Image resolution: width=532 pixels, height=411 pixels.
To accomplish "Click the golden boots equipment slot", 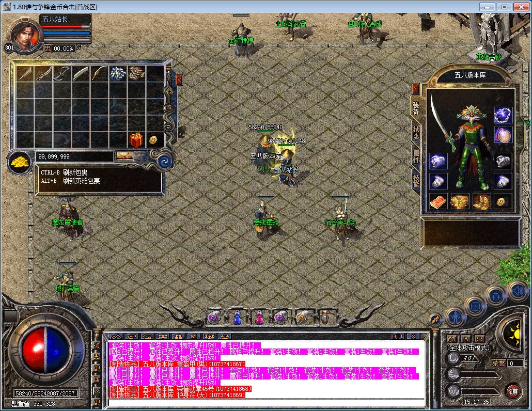I will point(481,201).
